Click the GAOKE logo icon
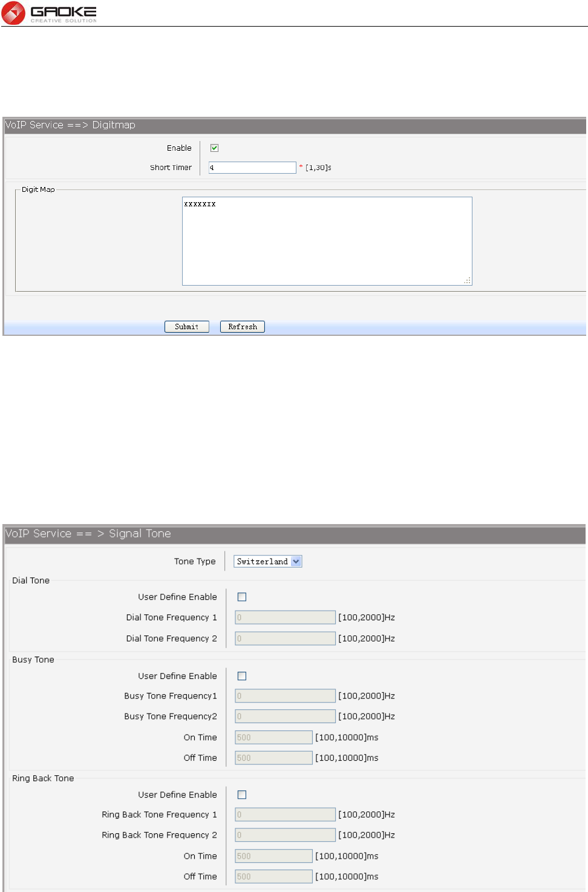588x892 pixels. (x=13, y=13)
